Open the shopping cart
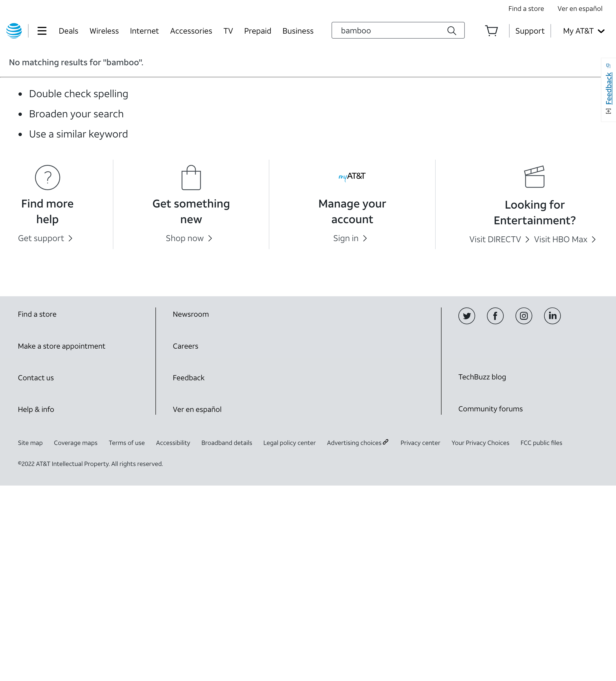Screen dimensions: 616x681 coord(491,31)
